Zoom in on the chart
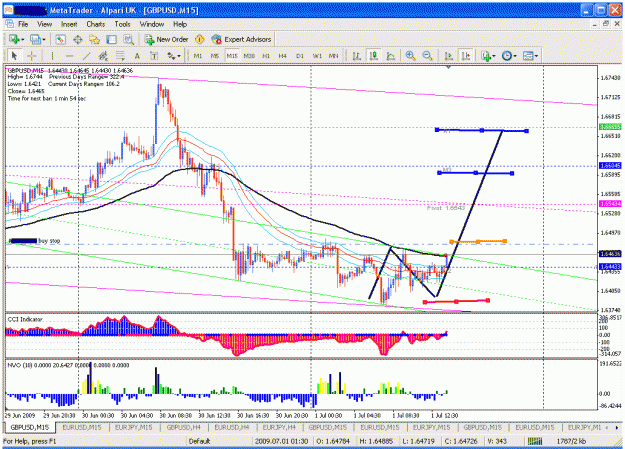Viewport: 625px width, 449px height. pyautogui.click(x=410, y=56)
